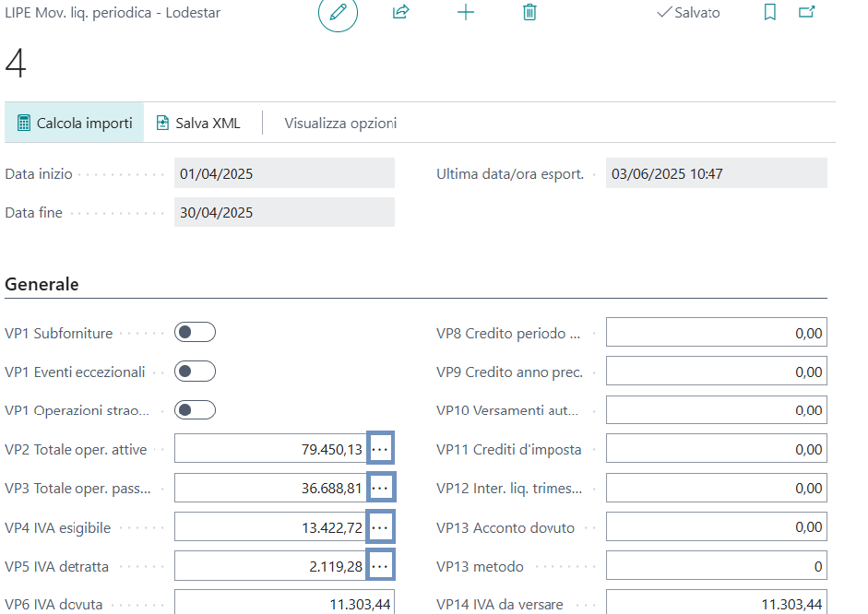
Task: Click the bookmark icon
Action: 770,13
